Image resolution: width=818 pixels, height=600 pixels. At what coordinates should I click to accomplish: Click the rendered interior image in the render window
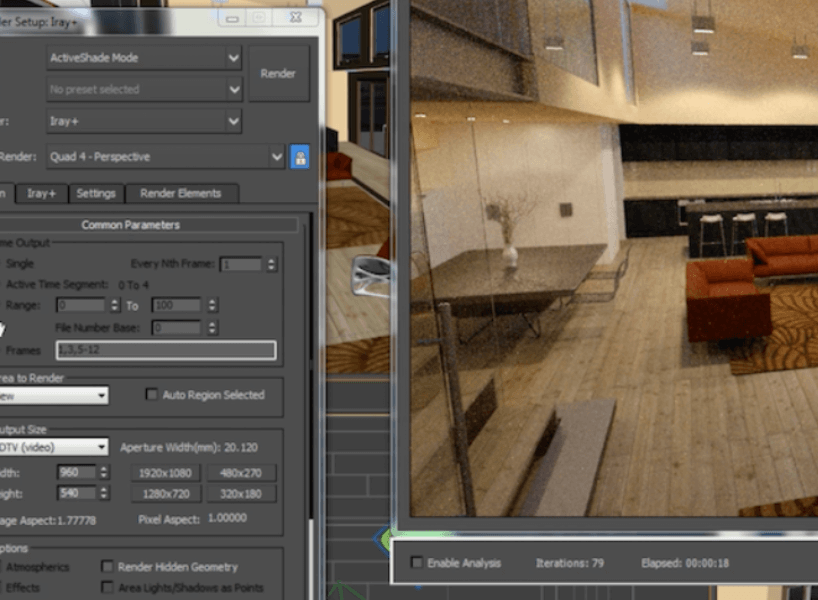click(x=614, y=258)
